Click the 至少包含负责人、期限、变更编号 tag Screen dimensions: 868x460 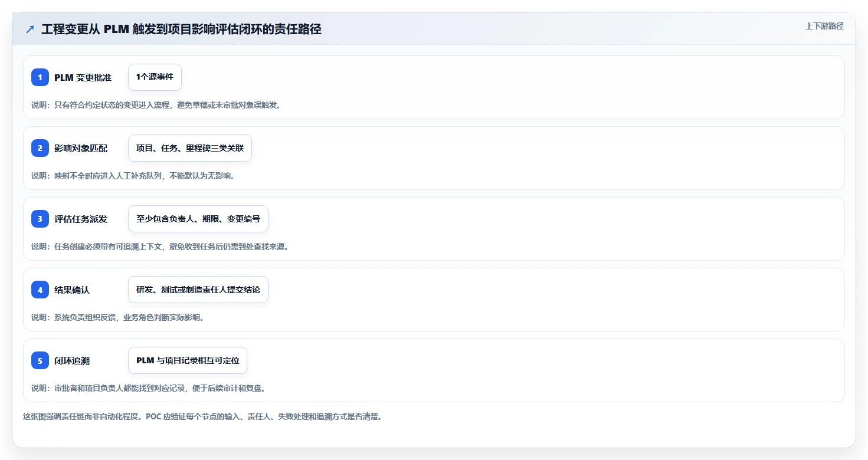[x=198, y=219]
